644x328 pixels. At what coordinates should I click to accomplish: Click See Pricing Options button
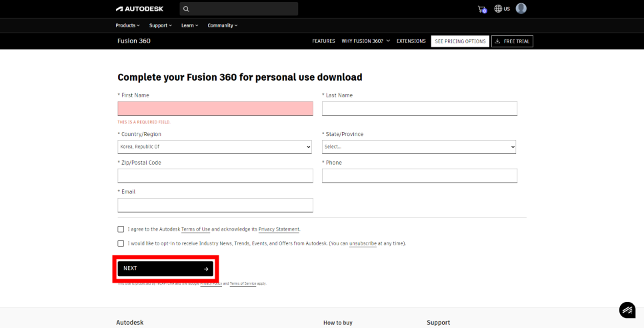click(x=460, y=41)
